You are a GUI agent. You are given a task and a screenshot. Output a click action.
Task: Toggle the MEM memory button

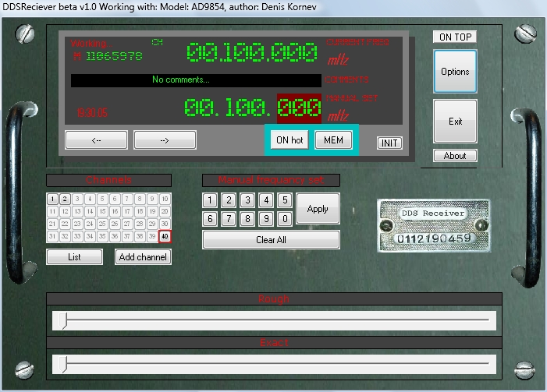(333, 139)
